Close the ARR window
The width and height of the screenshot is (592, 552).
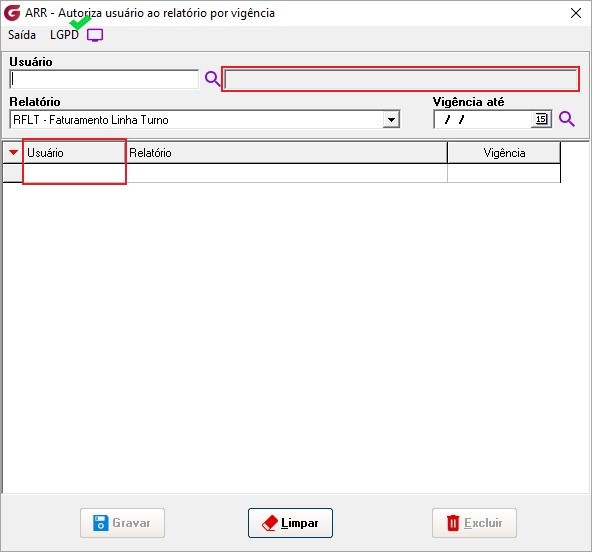coord(576,13)
